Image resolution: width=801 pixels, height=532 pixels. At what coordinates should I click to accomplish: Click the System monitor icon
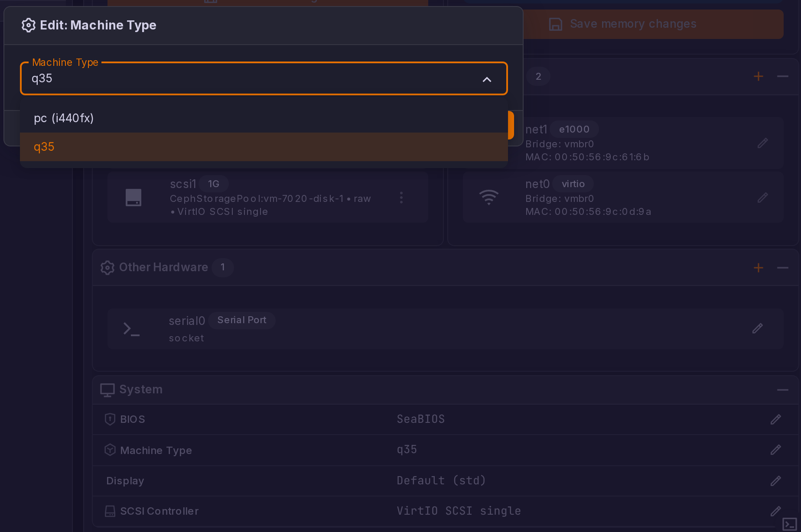[x=107, y=390]
